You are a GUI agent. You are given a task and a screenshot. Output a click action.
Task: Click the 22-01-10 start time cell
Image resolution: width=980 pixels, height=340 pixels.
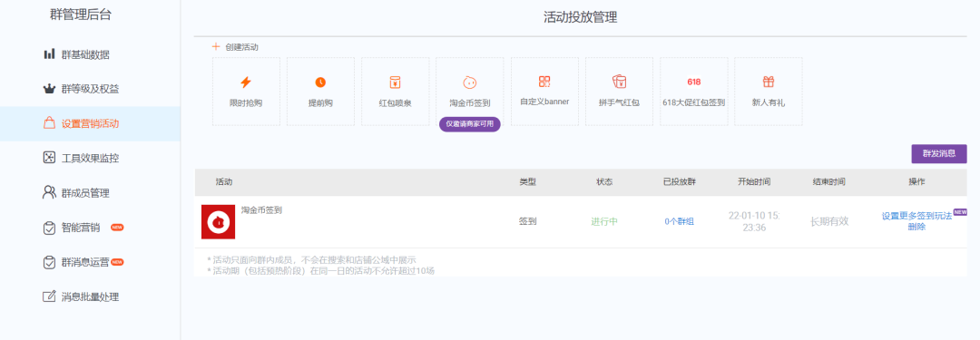pyautogui.click(x=754, y=221)
